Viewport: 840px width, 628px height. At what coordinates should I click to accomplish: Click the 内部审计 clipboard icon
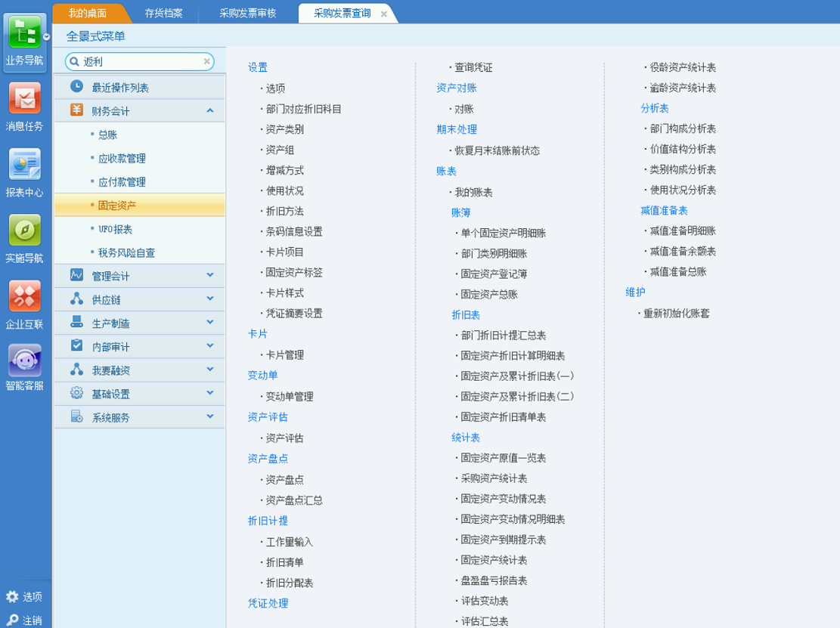[76, 345]
